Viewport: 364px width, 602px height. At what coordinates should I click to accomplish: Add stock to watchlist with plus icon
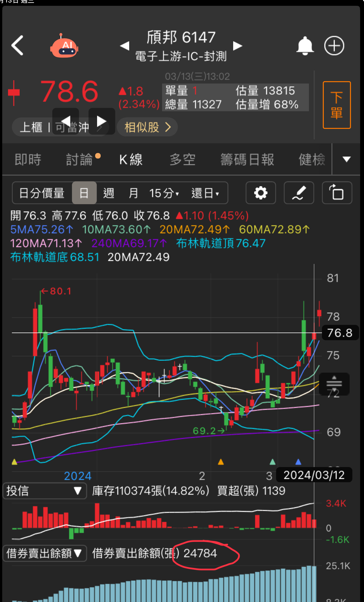(334, 46)
